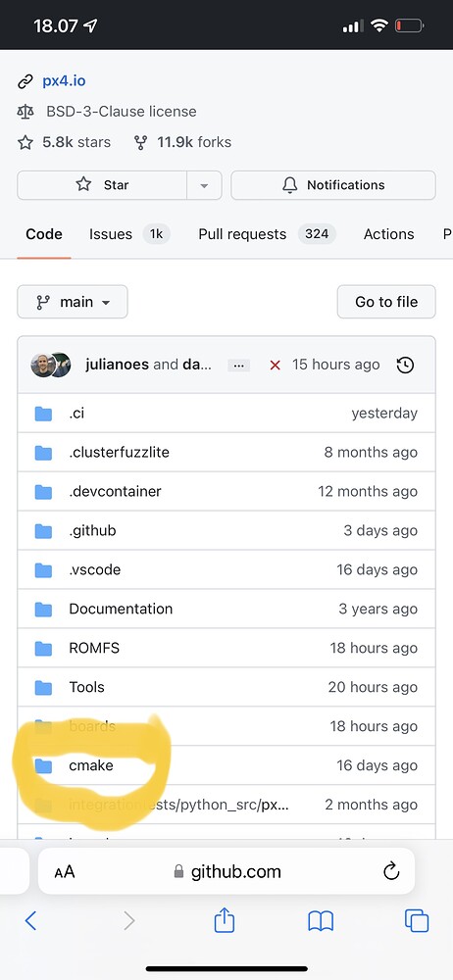
Task: Expand the star list dropdown arrow
Action: point(204,185)
